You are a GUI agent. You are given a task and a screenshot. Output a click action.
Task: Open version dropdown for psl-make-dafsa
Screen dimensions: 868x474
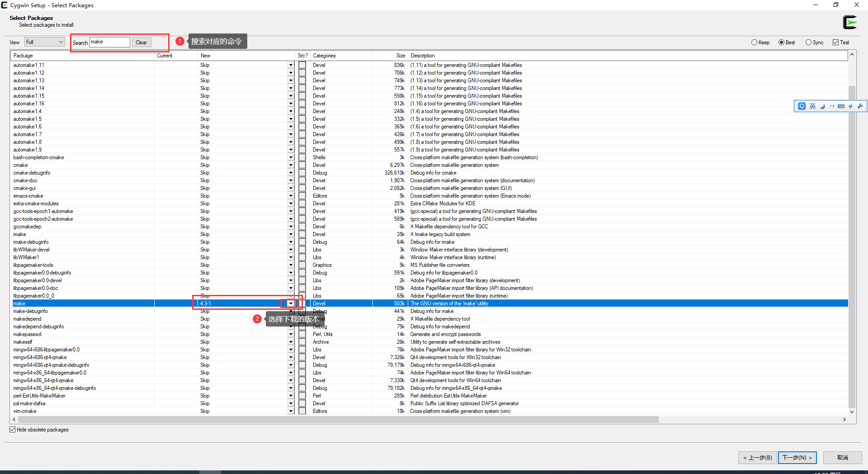291,403
